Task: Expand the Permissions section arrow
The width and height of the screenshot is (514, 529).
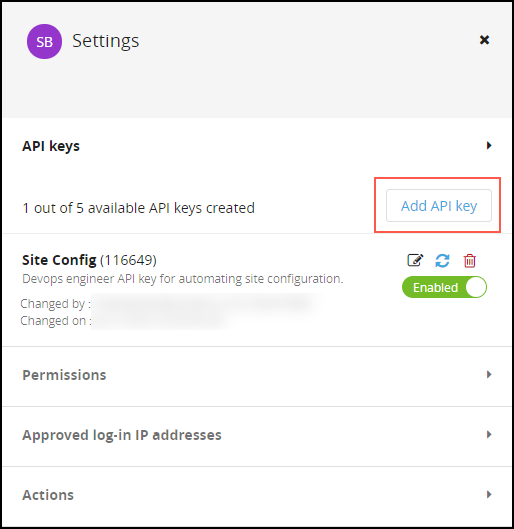Action: coord(489,374)
